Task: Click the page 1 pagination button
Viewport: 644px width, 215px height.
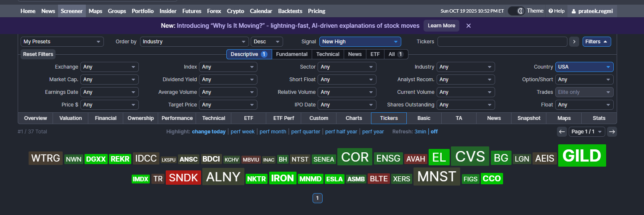Action: tap(318, 198)
